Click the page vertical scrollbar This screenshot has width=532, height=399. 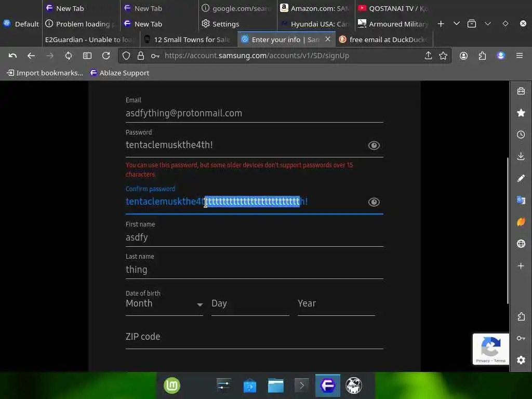[x=508, y=231]
